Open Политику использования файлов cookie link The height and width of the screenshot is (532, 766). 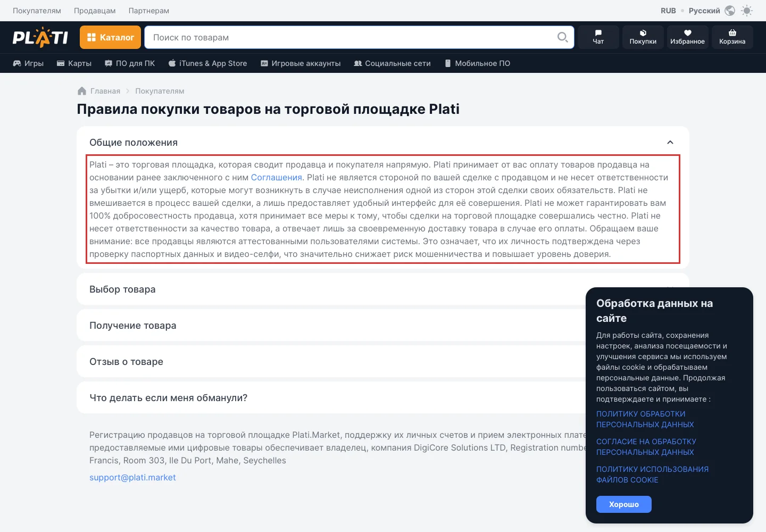[652, 475]
